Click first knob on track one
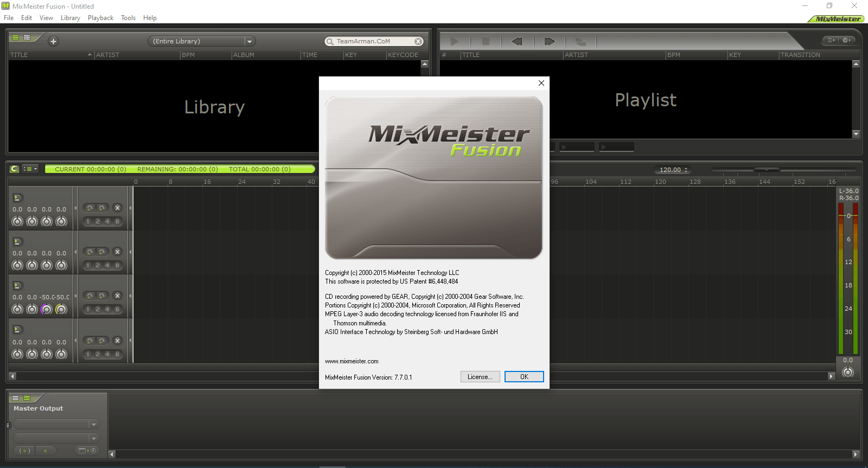868x468 pixels. 17,221
